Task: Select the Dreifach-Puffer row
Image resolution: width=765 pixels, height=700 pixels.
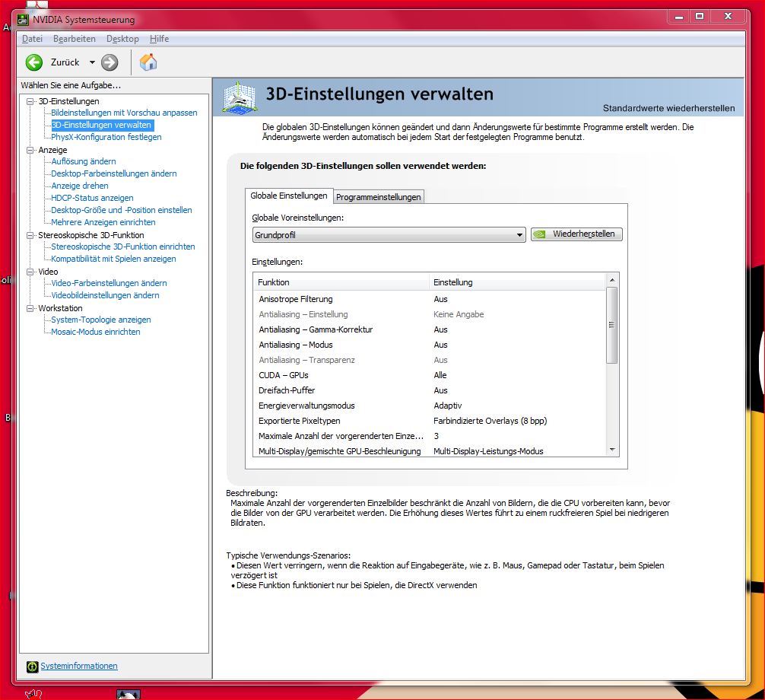Action: pyautogui.click(x=430, y=390)
